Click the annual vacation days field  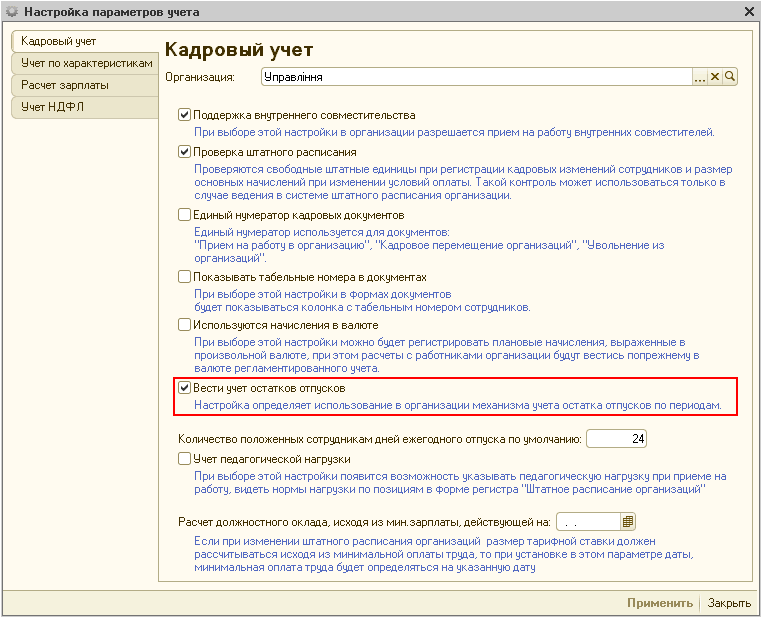pyautogui.click(x=618, y=439)
